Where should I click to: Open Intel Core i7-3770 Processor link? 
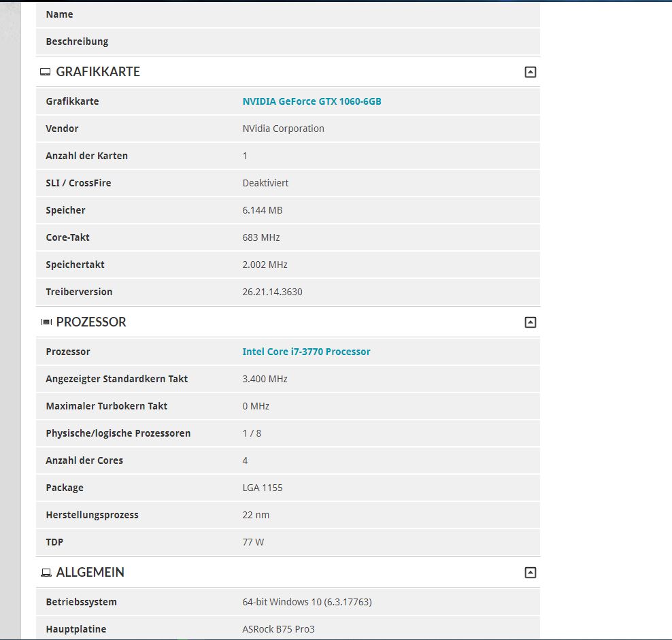coord(306,352)
